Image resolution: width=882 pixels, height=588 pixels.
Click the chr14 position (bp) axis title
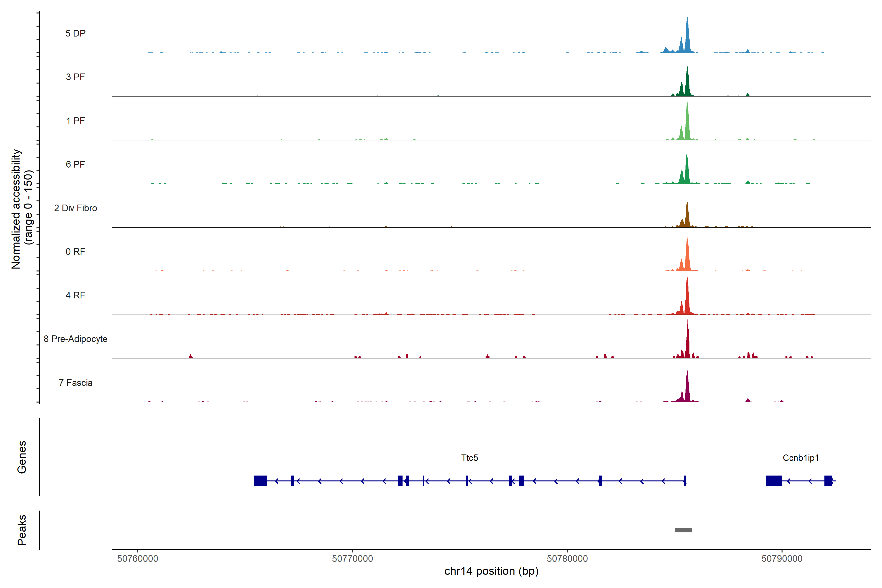click(x=491, y=571)
